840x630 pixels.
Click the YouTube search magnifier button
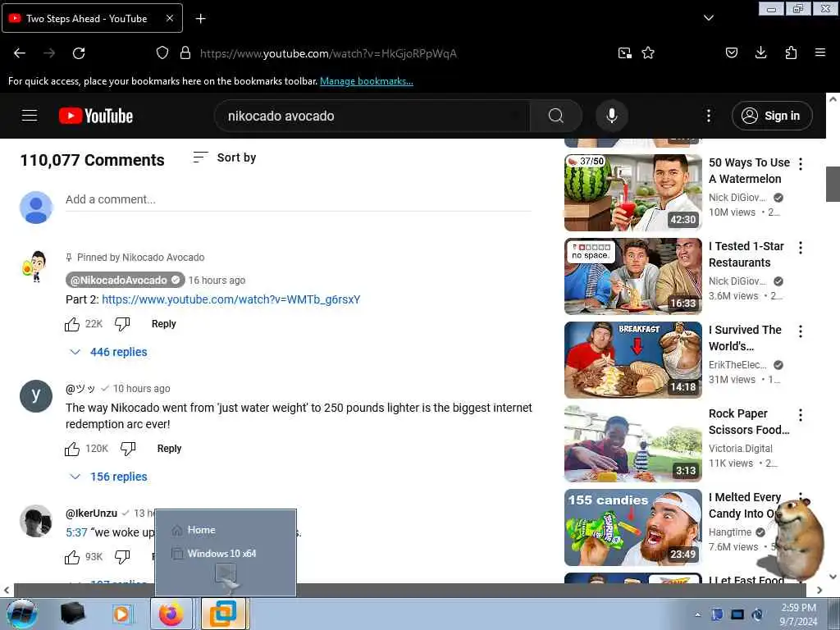556,116
